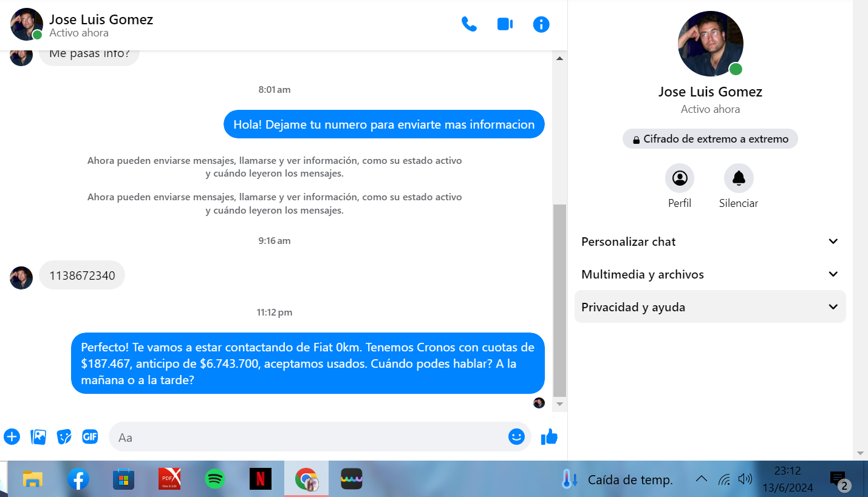
Task: Click the 'Hola! Dejame tu numero' message
Action: (384, 124)
